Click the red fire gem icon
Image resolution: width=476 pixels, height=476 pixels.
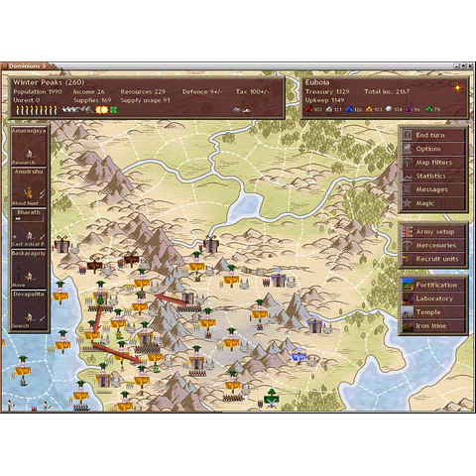tap(308, 109)
